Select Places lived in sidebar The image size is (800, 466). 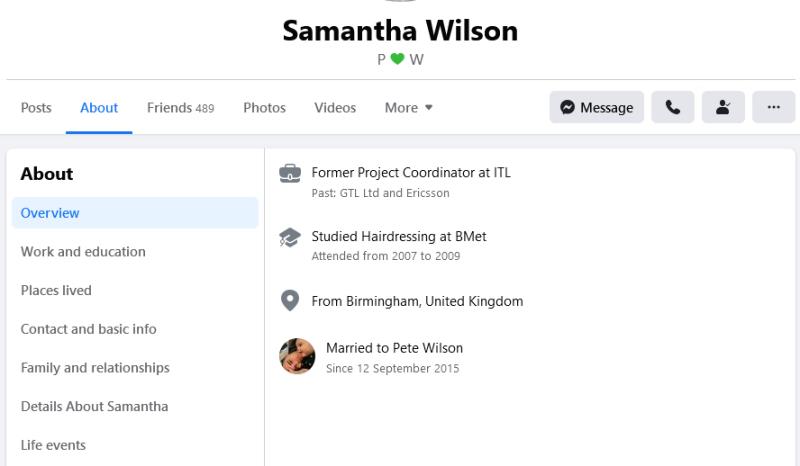pyautogui.click(x=56, y=290)
